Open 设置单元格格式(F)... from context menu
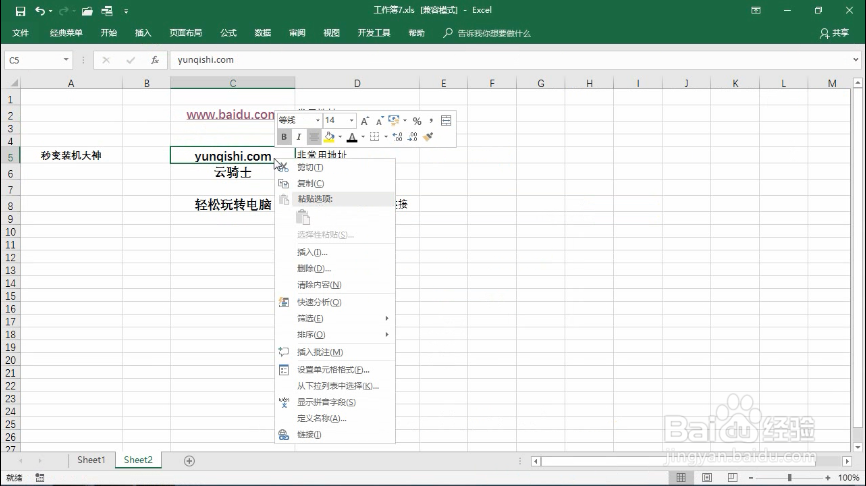Viewport: 866px width, 486px height. tap(335, 370)
